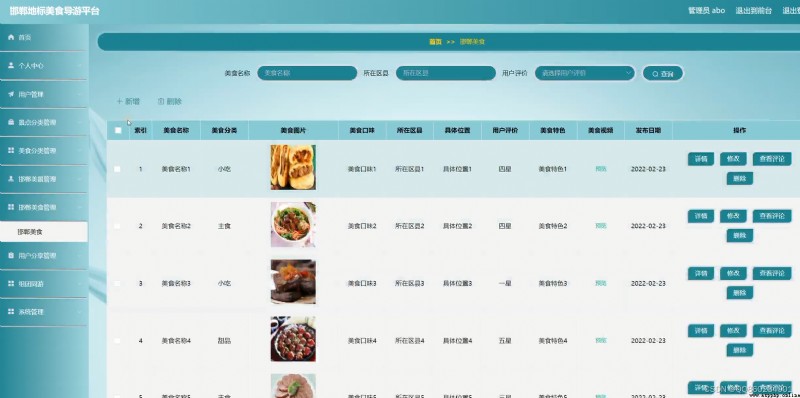Click 查看评论 button for 美食名称4
The image size is (800, 398).
772,331
